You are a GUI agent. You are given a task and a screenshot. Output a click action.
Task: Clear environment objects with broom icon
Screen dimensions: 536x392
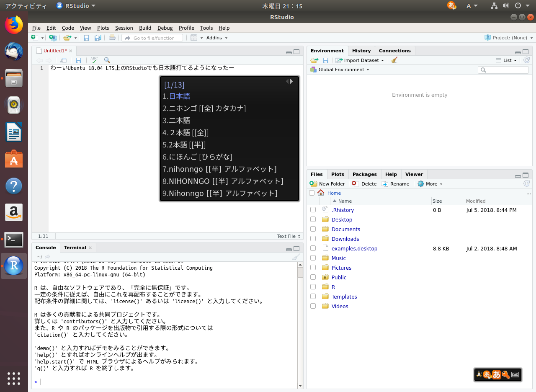pos(394,60)
